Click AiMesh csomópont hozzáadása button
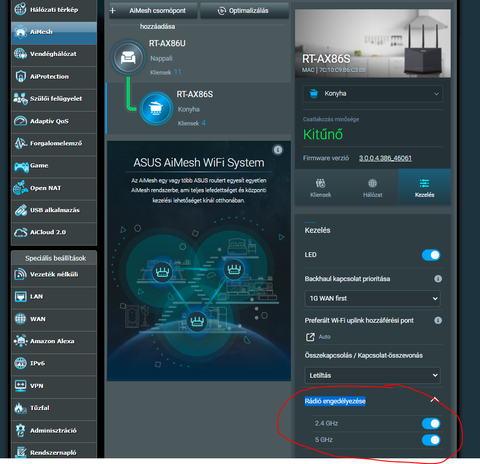 [153, 11]
